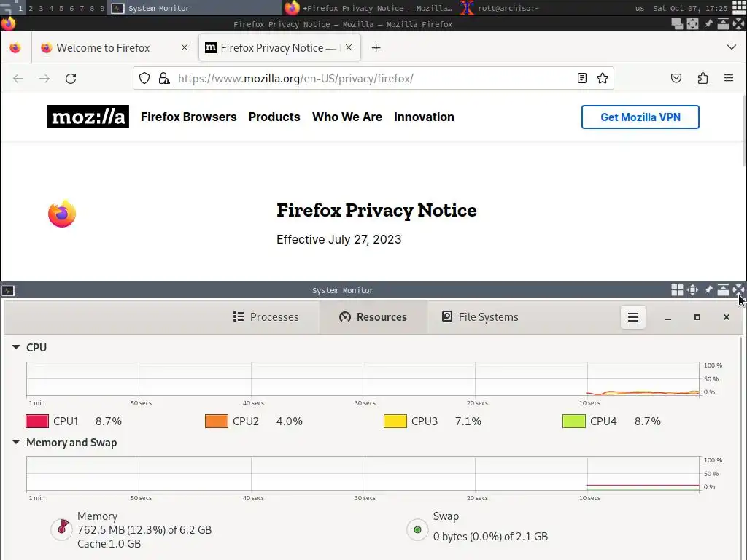Open a new Firefox tab with plus
The width and height of the screenshot is (747, 560).
coord(376,48)
